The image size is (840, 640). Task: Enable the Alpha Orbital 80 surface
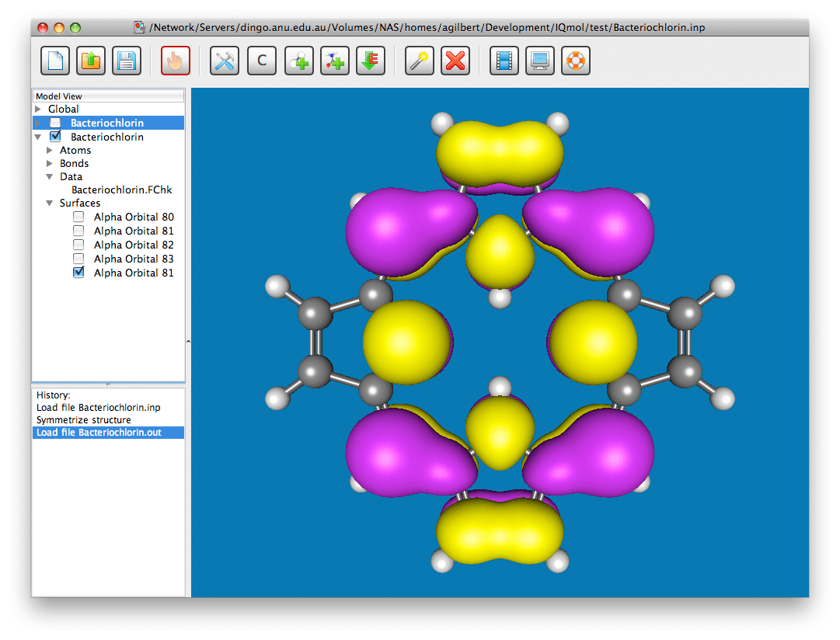(78, 217)
